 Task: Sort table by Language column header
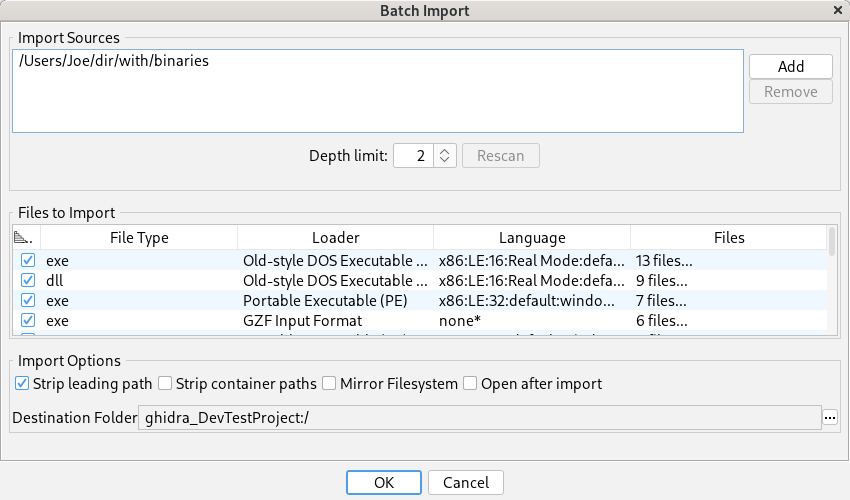[531, 238]
